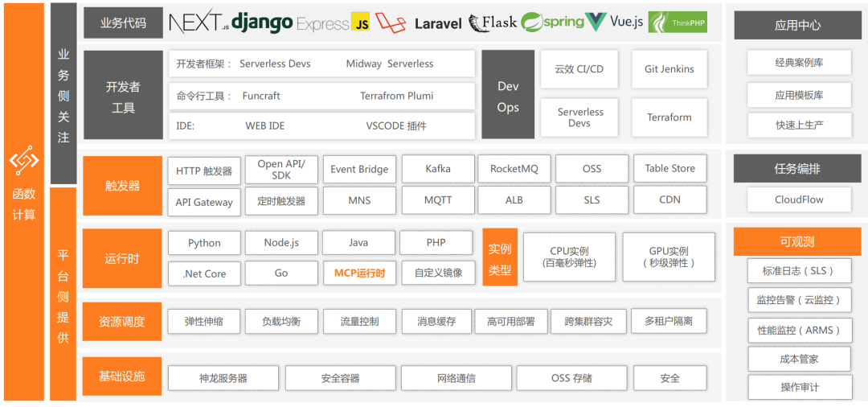Click the django logo
The width and height of the screenshot is (868, 407).
pos(262,23)
